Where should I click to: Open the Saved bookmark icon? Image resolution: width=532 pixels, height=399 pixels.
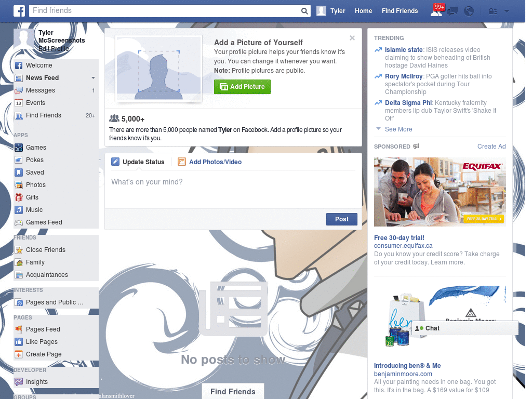coord(19,172)
